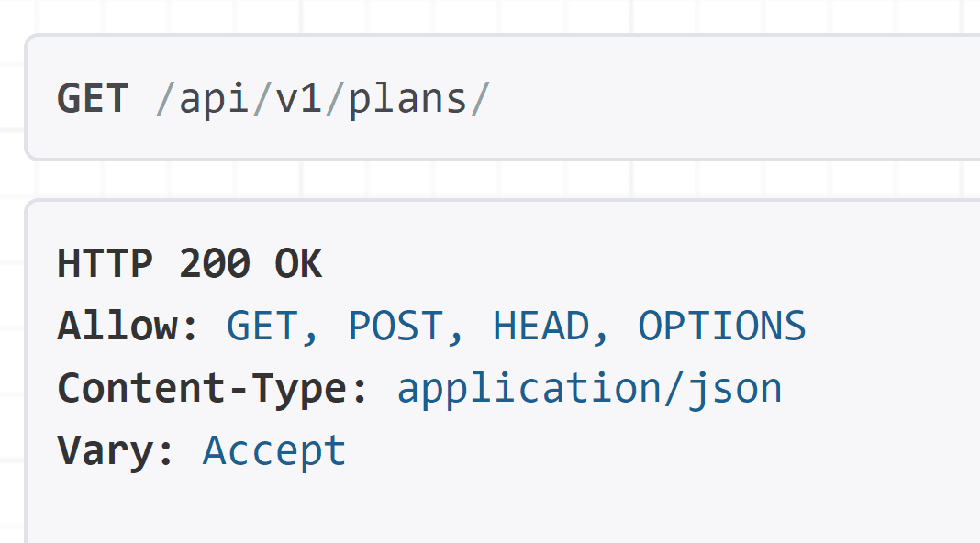Screen dimensions: 980x543
Task: Click the 'Vary:' header name
Action: [x=117, y=451]
